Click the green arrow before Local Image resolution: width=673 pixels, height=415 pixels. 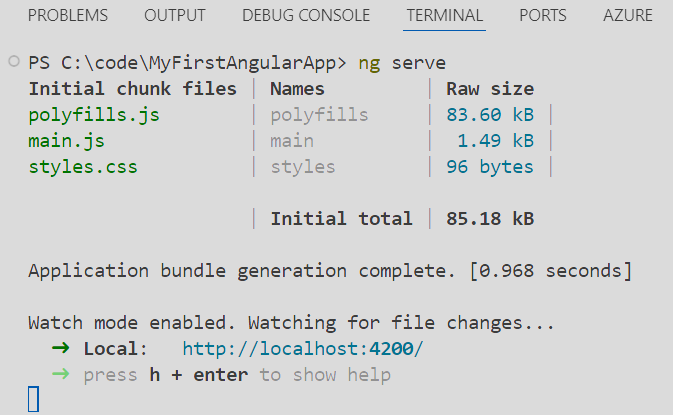(60, 349)
